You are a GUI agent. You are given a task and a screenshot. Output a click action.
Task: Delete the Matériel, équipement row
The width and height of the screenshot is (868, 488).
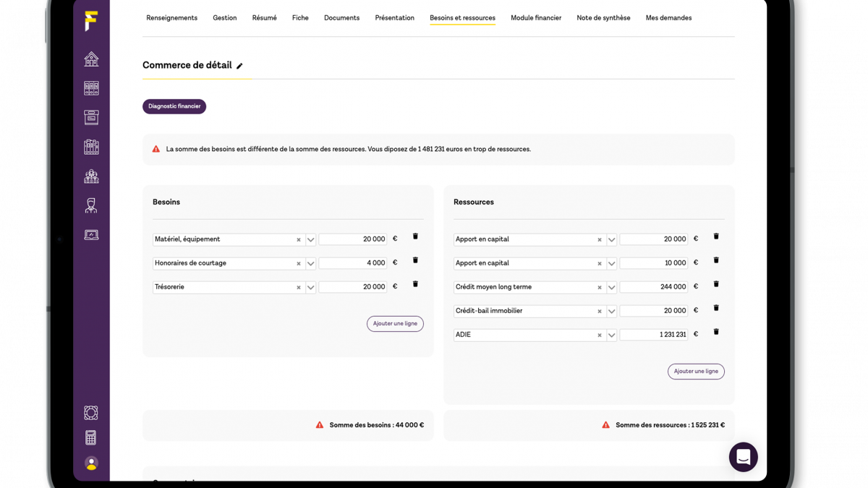coord(415,236)
